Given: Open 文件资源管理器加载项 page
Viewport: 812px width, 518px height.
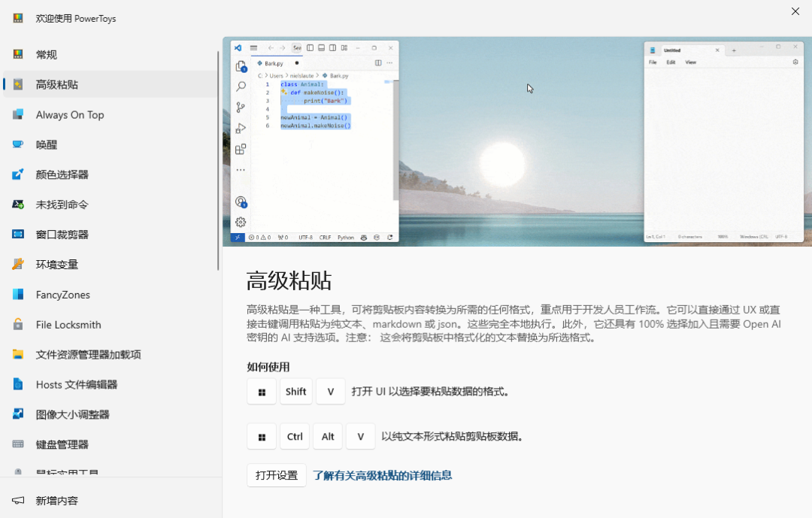Looking at the screenshot, I should 109,355.
